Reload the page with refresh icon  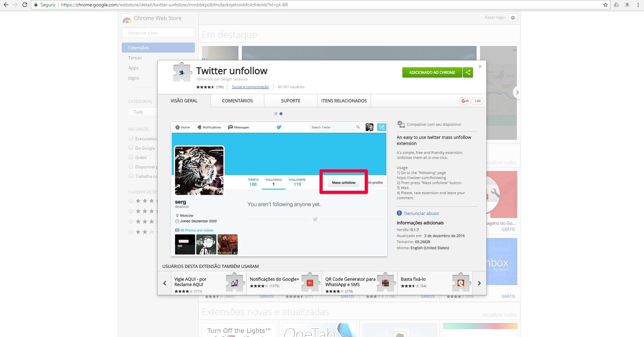pyautogui.click(x=24, y=5)
